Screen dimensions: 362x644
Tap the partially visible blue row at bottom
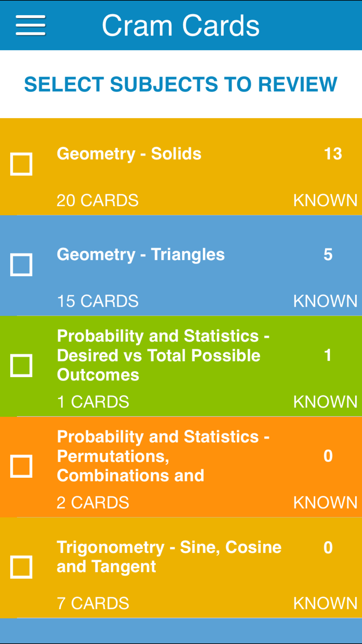(x=181, y=631)
